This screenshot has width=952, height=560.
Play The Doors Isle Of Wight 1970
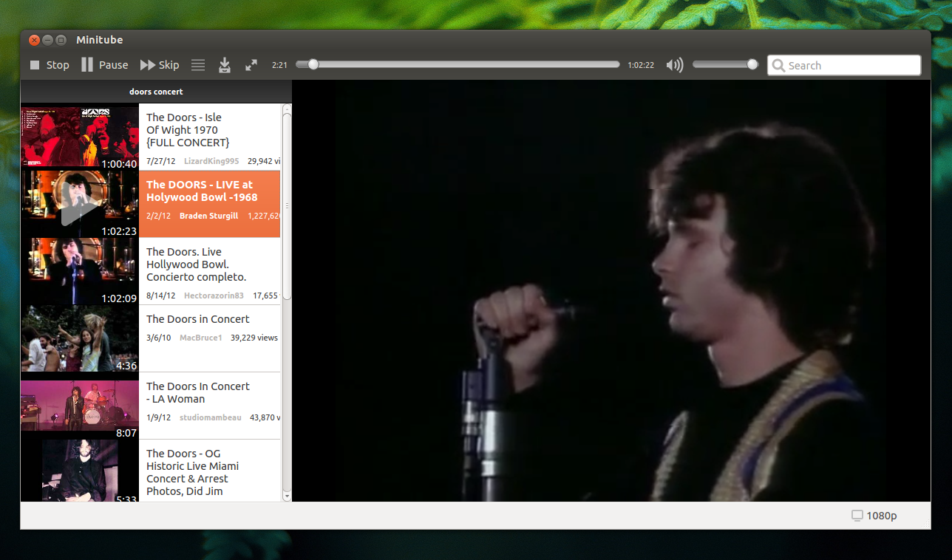click(151, 137)
